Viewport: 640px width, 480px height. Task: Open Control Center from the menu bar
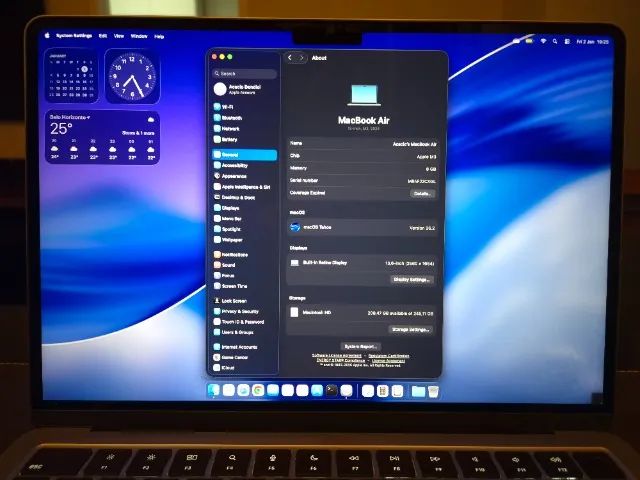(567, 42)
